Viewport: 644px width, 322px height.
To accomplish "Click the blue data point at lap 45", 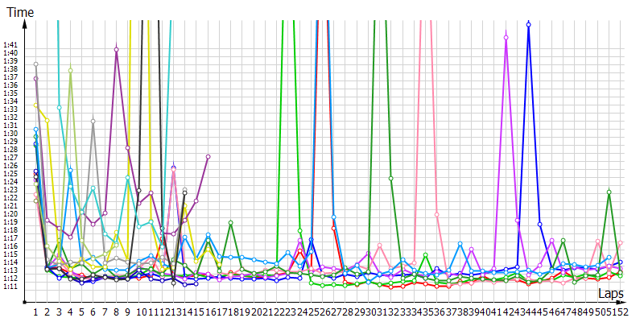I will coord(540,224).
